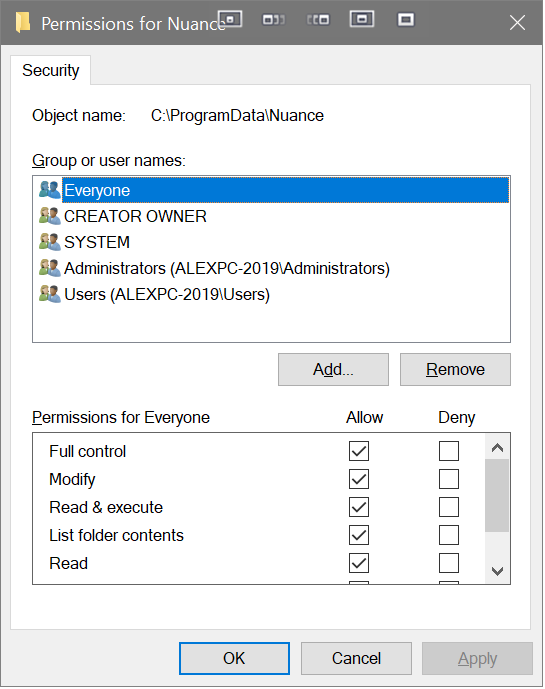545x689 pixels.
Task: Close the Permissions for Nuance dialog
Action: click(517, 22)
